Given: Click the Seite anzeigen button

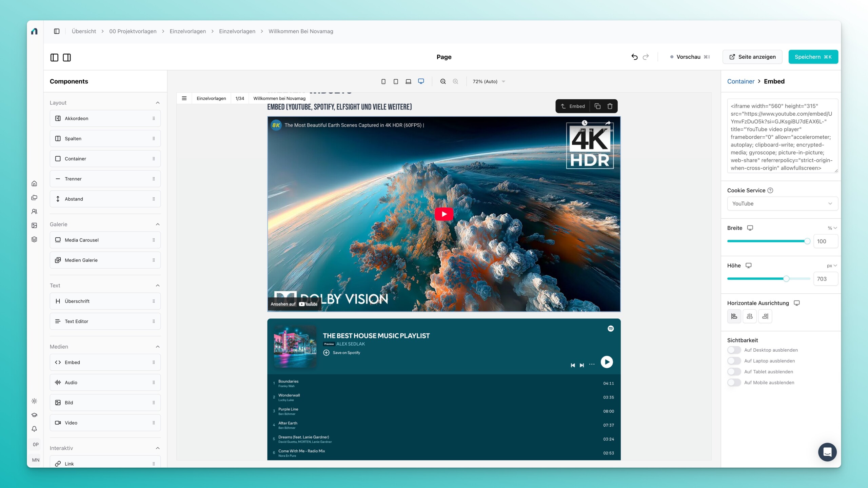Looking at the screenshot, I should [752, 57].
